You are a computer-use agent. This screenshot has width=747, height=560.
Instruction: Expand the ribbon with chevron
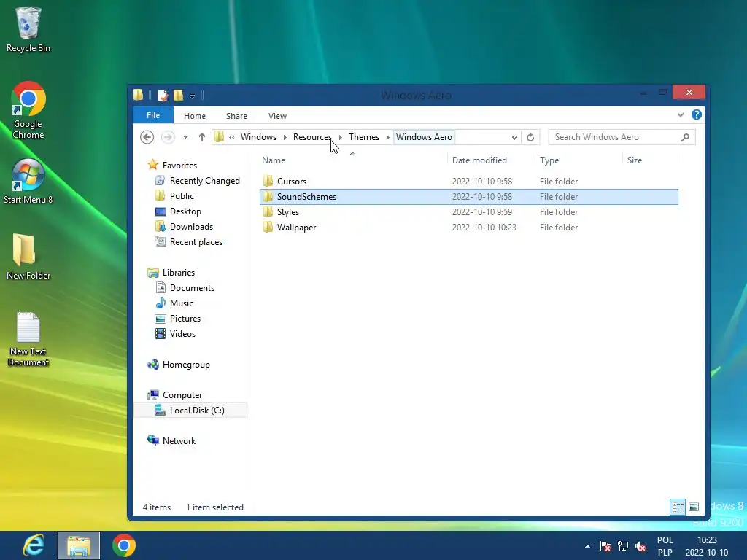[681, 114]
